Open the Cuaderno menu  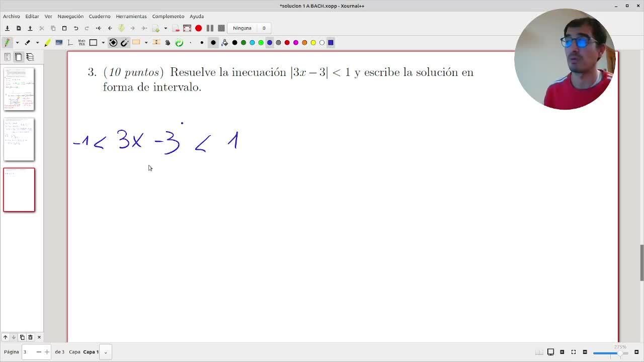[100, 16]
